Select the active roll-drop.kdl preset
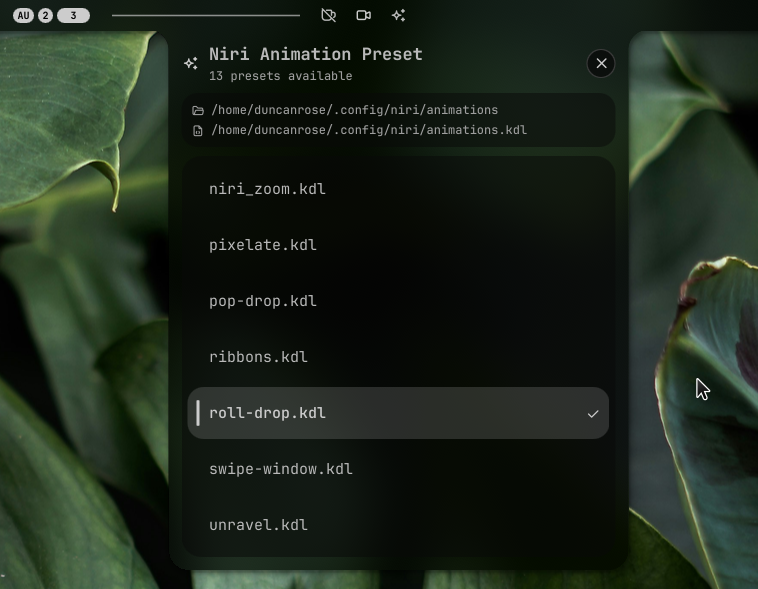The image size is (758, 589). point(398,413)
